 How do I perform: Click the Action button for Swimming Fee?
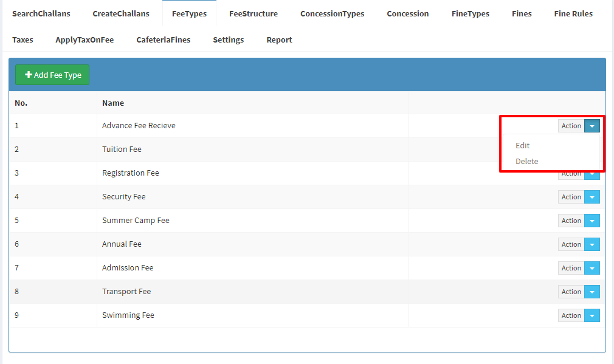[571, 315]
